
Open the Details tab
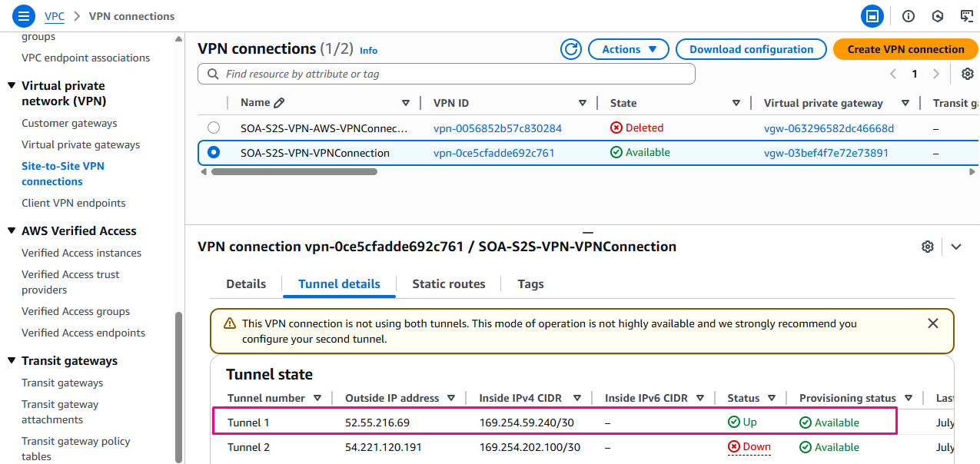tap(246, 284)
